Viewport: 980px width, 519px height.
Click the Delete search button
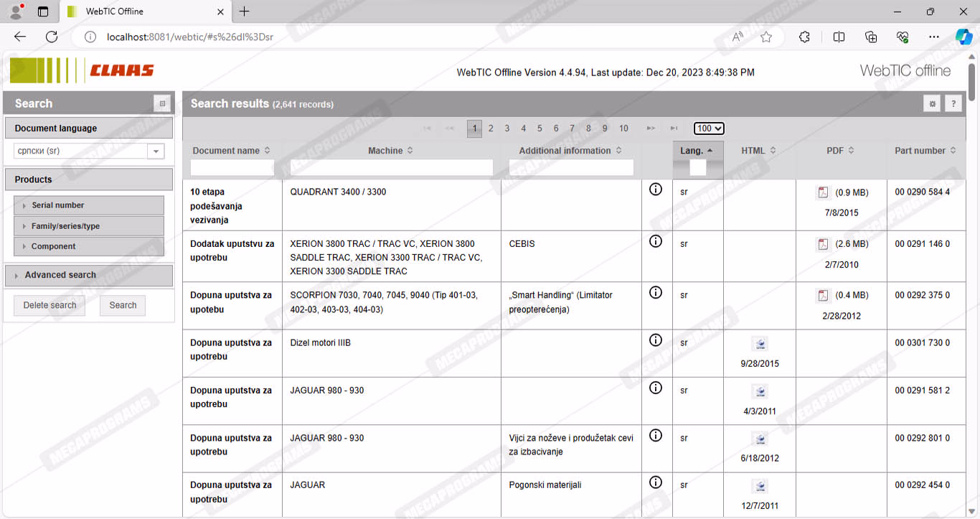pyautogui.click(x=50, y=305)
